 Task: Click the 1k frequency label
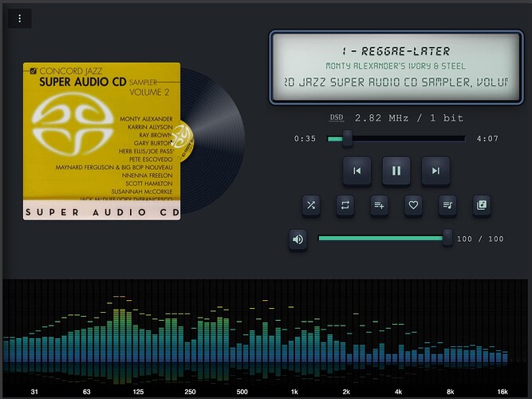click(x=294, y=392)
